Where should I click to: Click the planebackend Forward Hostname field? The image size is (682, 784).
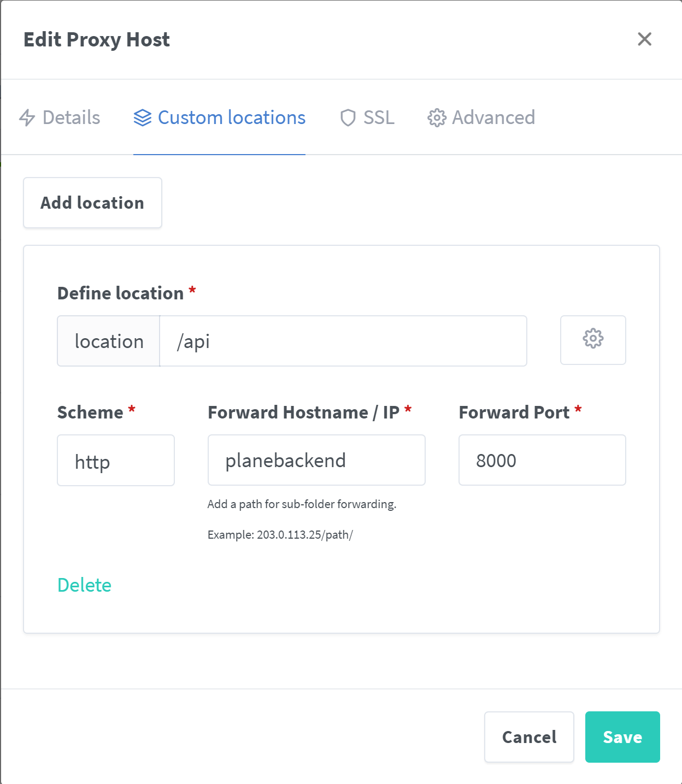(x=316, y=460)
